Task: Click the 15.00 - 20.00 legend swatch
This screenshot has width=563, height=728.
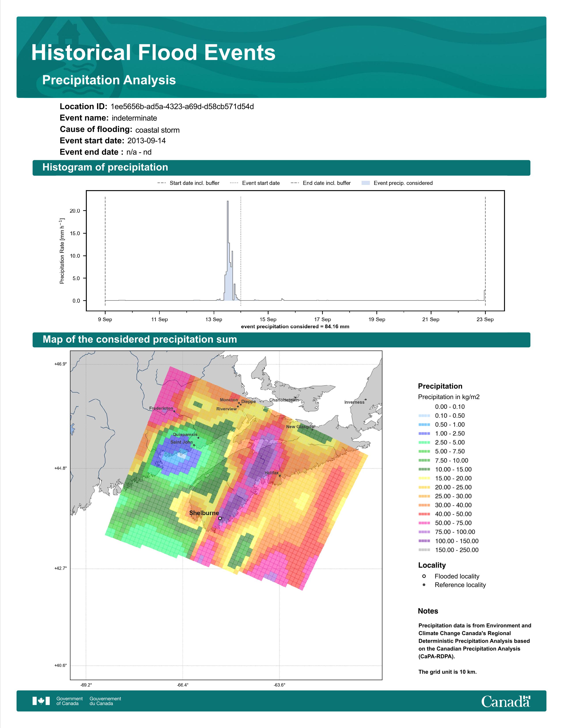Action: point(424,478)
